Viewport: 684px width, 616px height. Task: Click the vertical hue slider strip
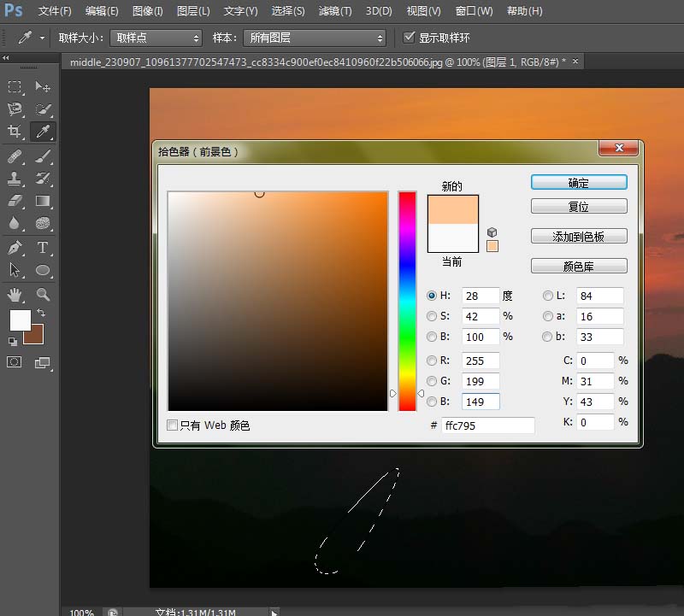click(x=407, y=299)
